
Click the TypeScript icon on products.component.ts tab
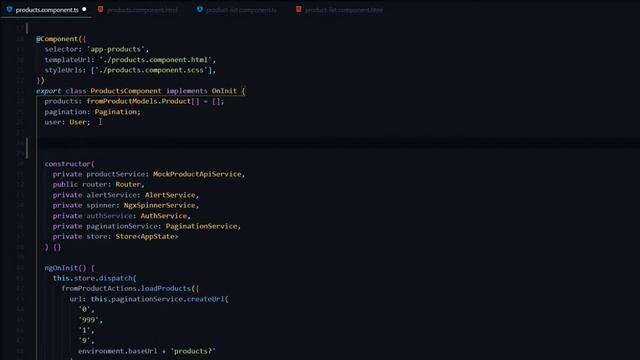(x=9, y=9)
